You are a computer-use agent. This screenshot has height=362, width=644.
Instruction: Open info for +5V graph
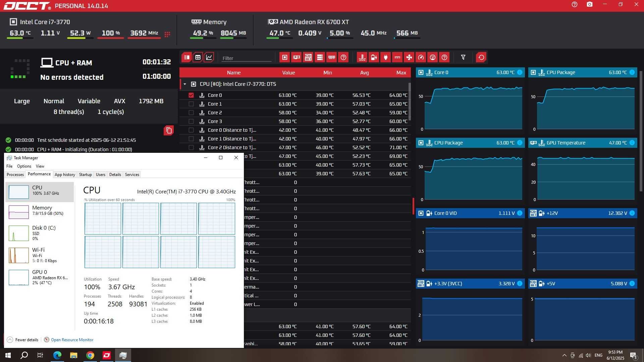[632, 284]
